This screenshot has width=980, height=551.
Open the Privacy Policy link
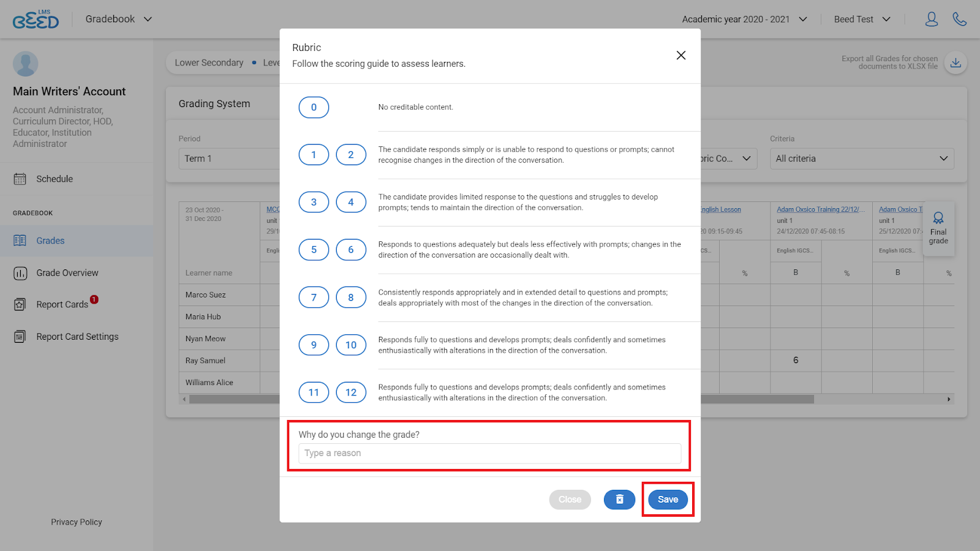tap(77, 522)
